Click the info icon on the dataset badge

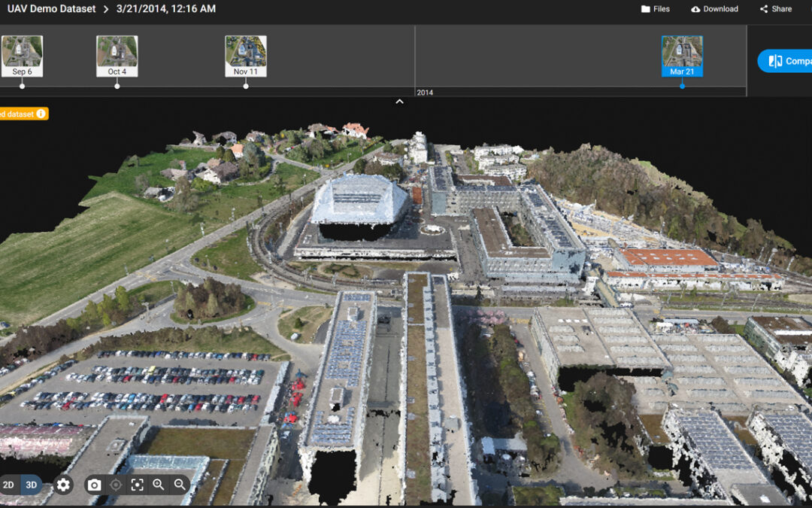click(41, 113)
